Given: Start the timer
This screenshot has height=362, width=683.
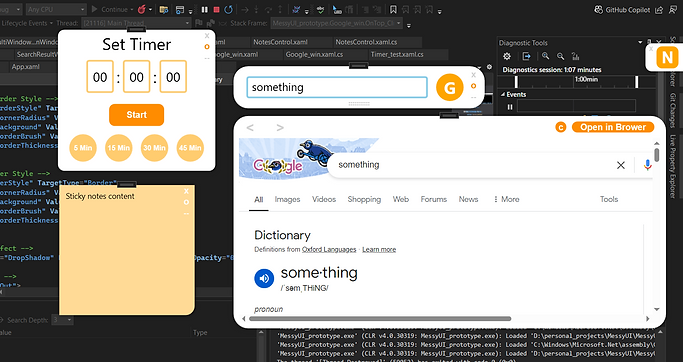Looking at the screenshot, I should pyautogui.click(x=136, y=115).
